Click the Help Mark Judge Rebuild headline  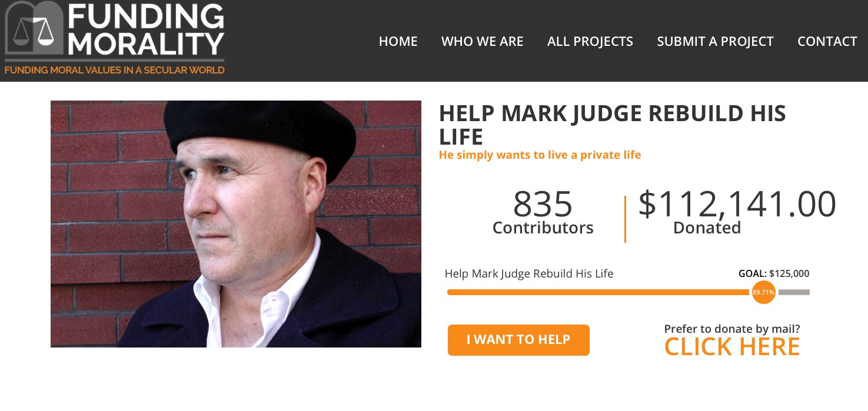[x=613, y=125]
